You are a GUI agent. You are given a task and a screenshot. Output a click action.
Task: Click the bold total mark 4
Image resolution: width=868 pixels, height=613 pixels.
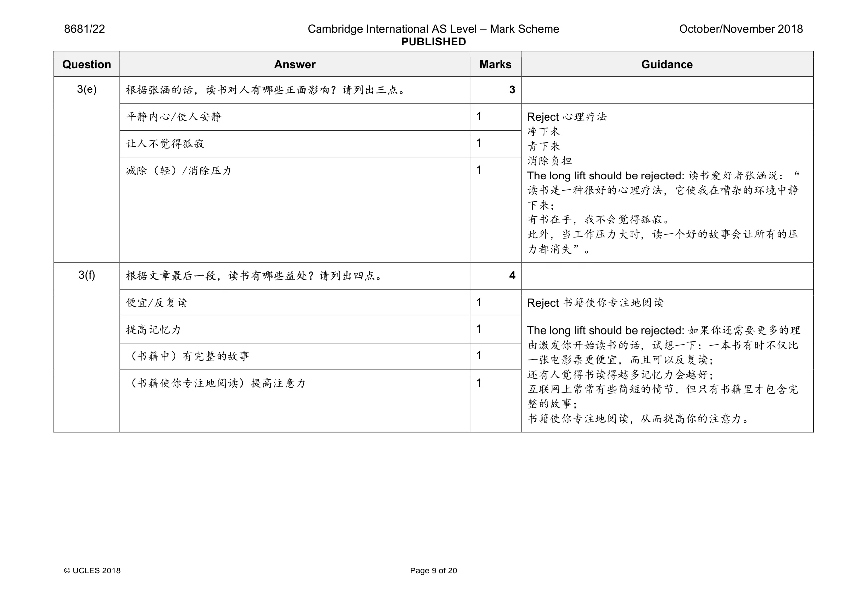(x=512, y=275)
